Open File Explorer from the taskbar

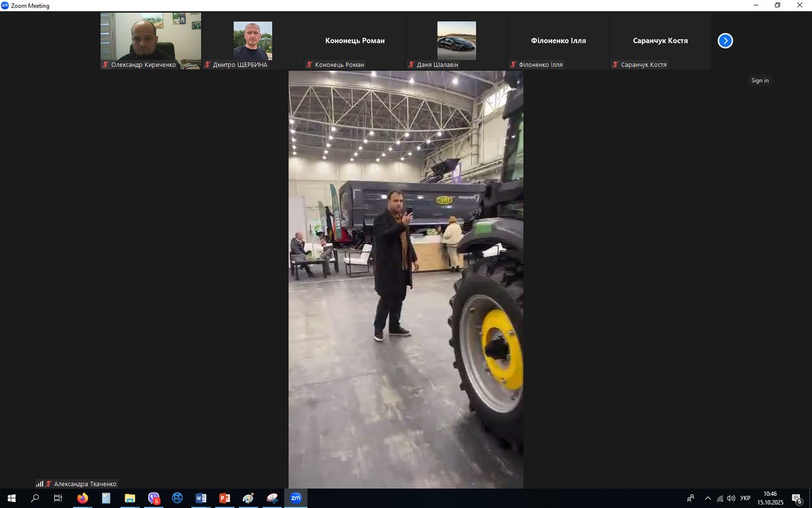[130, 498]
